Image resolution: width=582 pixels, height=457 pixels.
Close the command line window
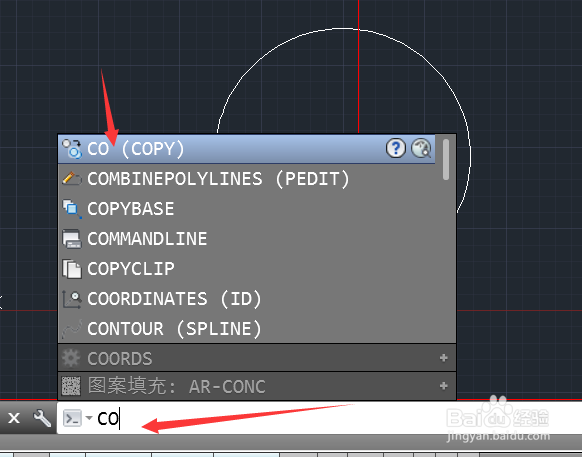(14, 418)
